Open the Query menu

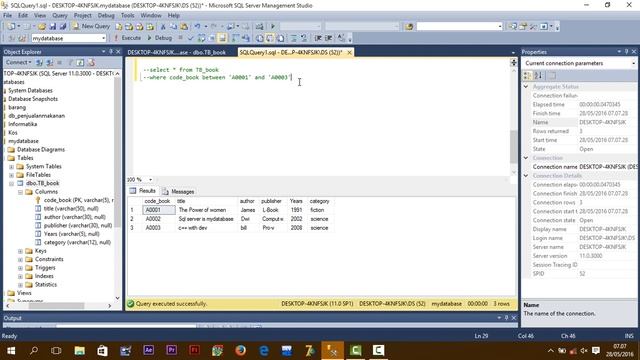coord(60,15)
